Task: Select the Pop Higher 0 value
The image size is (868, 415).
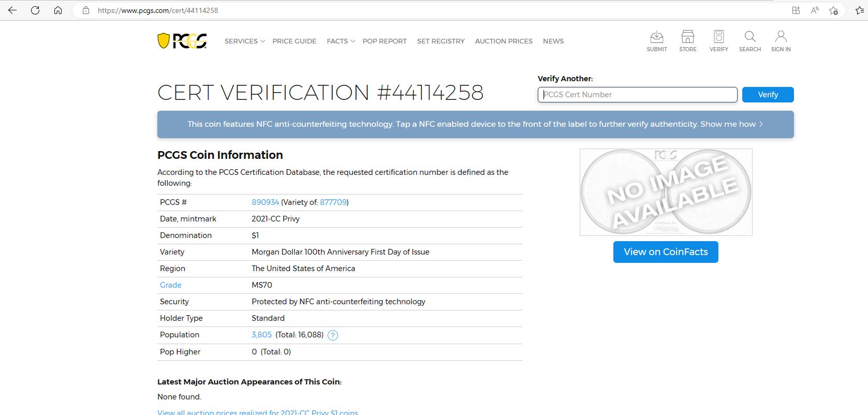Action: click(271, 352)
